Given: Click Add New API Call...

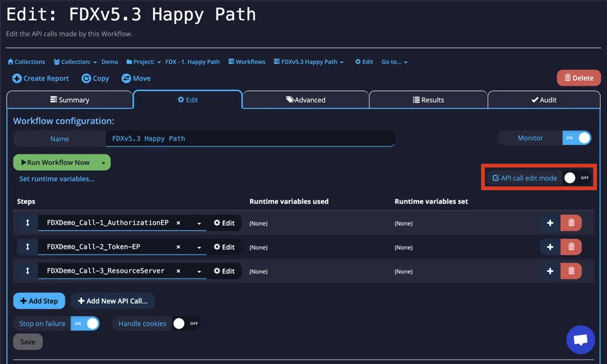Looking at the screenshot, I should click(113, 301).
